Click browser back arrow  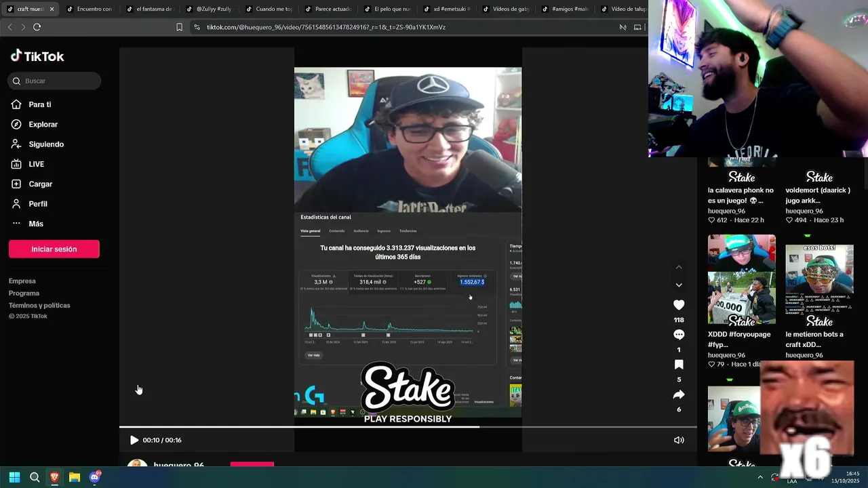(9, 27)
